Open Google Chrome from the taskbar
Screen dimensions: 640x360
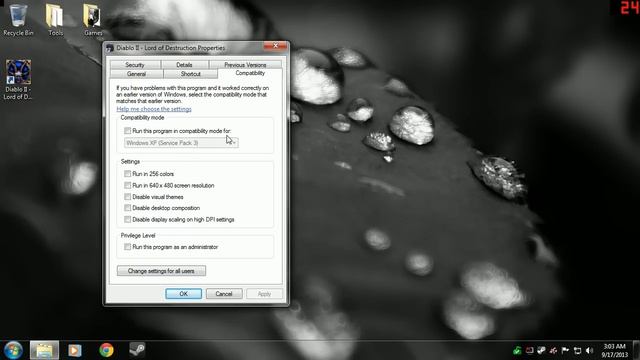coord(106,350)
